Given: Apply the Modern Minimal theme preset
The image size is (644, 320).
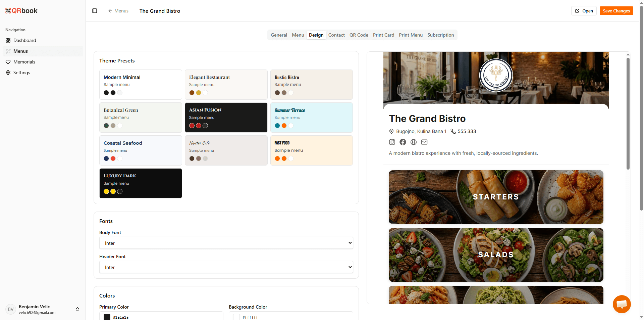Looking at the screenshot, I should pos(141,85).
